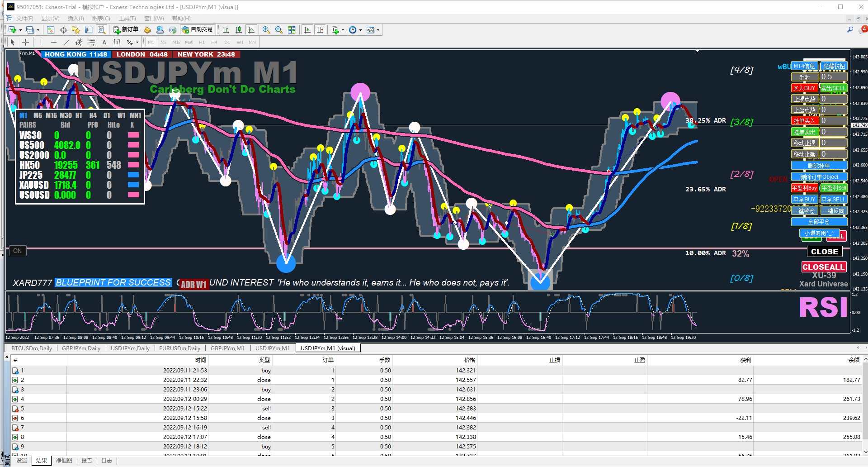868x467 pixels.
Task: Toggle the ON button on chart
Action: [17, 251]
